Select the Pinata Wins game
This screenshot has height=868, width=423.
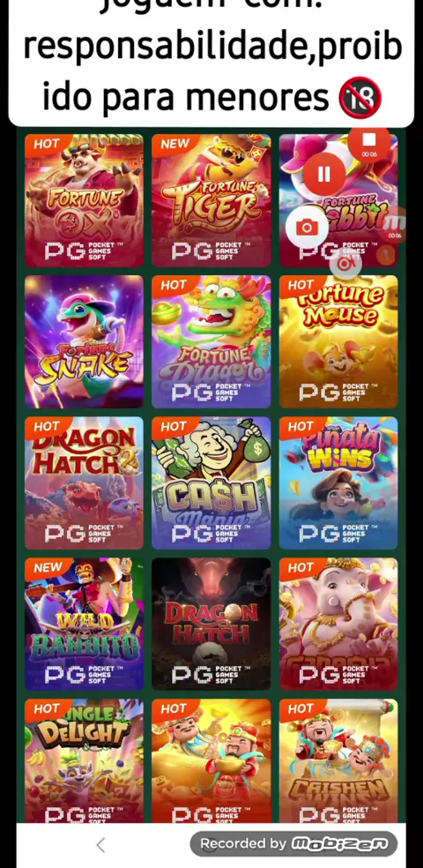pos(338,483)
